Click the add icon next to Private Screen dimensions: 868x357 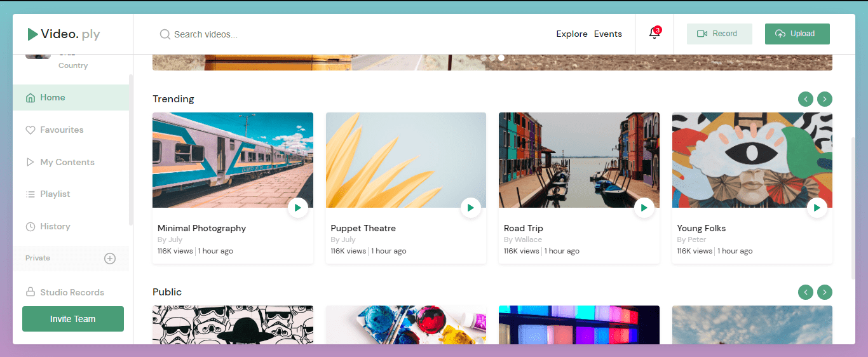pos(110,259)
